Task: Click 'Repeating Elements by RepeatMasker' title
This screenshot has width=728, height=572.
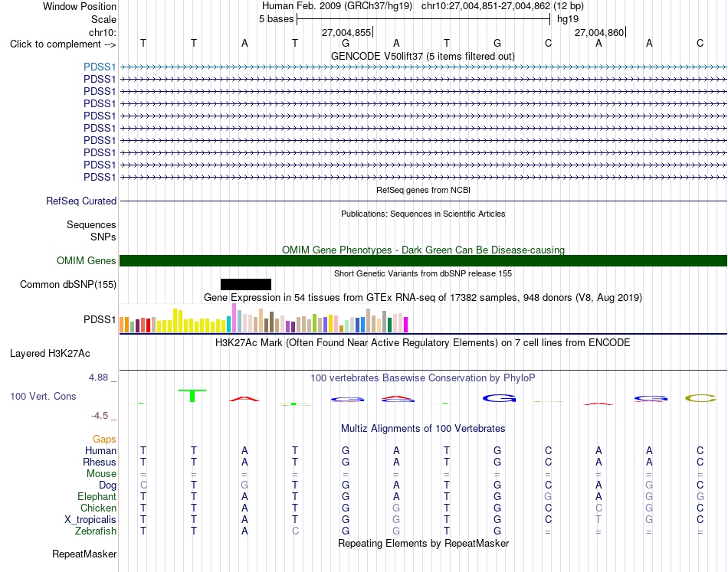Action: click(423, 543)
